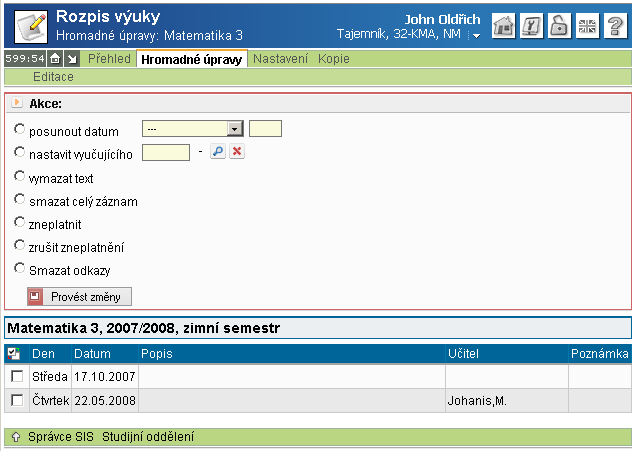Open the date shift dropdown list
This screenshot has width=635, height=451.
click(235, 129)
